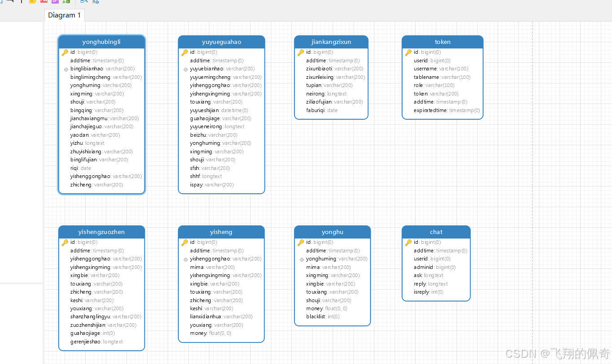Click the money float field in yonghu table
Image resolution: width=612 pixels, height=364 pixels.
point(327,308)
